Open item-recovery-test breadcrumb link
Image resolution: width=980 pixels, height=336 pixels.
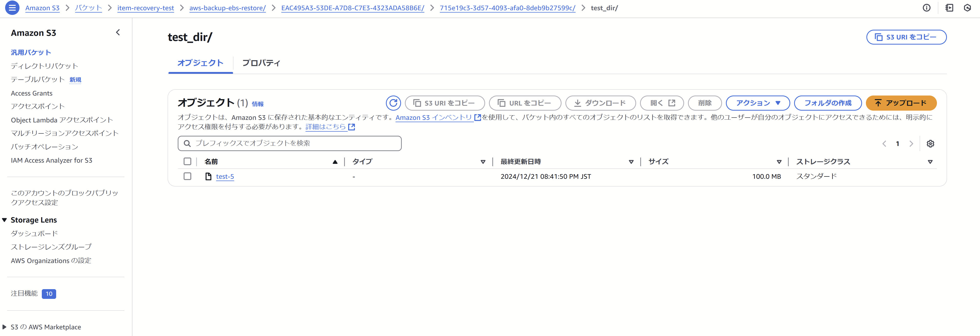(x=145, y=8)
